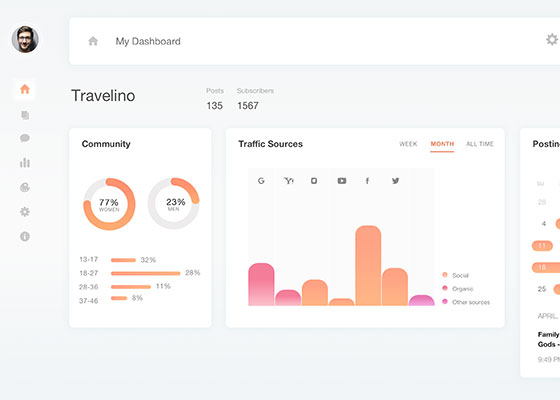Select the palette icon in sidebar
The image size is (560, 400).
pos(25,187)
